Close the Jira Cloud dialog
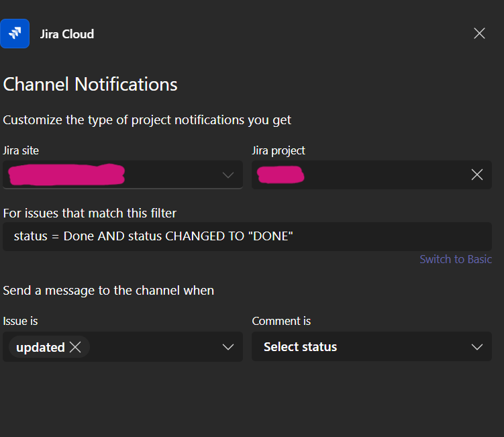 [479, 33]
